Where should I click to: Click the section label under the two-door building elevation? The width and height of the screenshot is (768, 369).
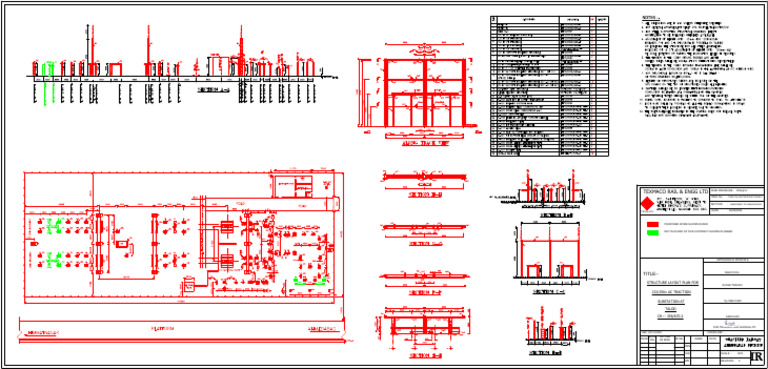pos(549,292)
